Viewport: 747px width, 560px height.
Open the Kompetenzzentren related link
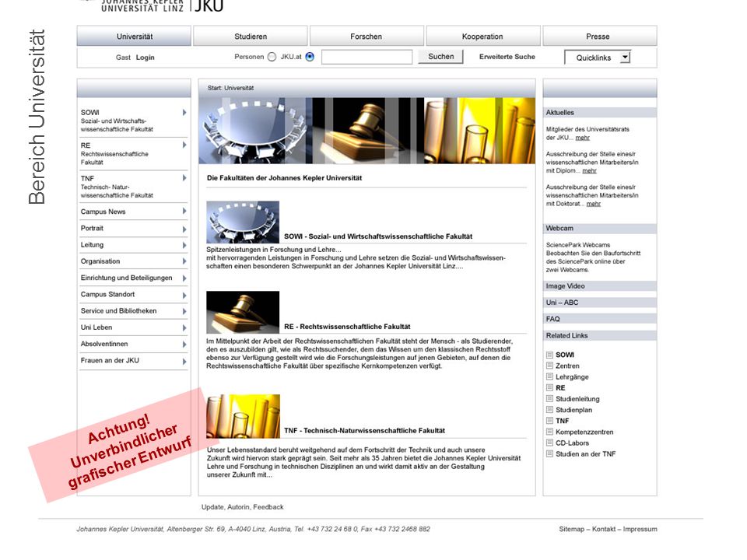coord(584,432)
